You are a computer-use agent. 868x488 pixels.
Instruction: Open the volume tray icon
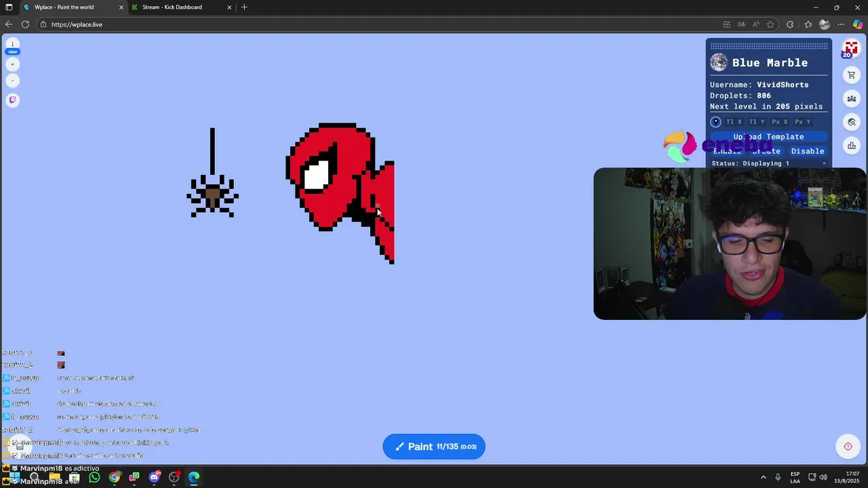coord(823,477)
